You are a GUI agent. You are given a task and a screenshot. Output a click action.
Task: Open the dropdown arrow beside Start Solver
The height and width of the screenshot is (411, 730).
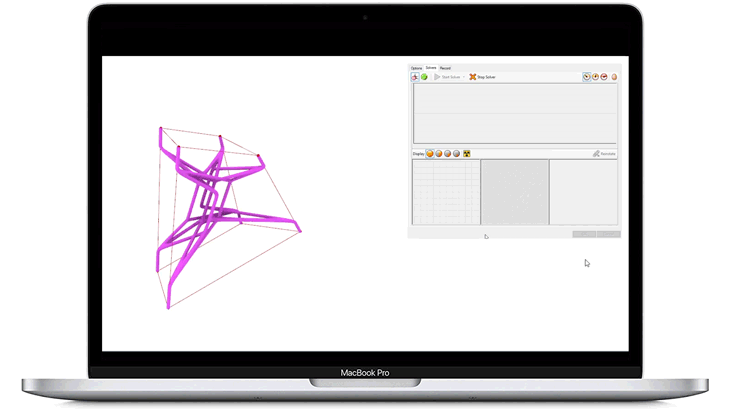464,76
